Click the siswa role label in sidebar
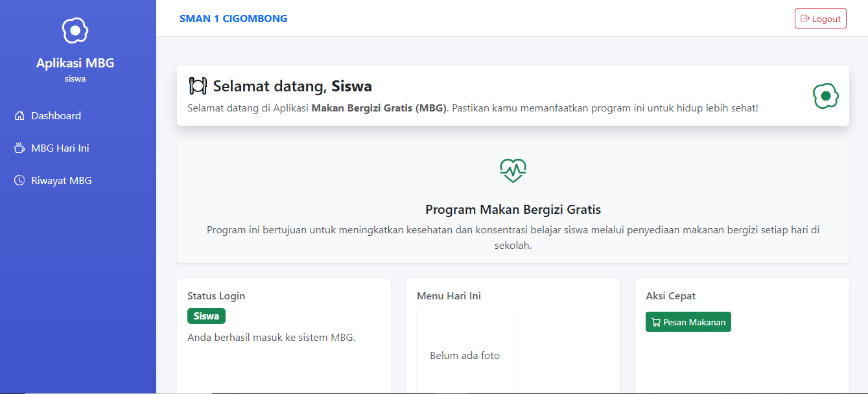The image size is (868, 394). (75, 79)
